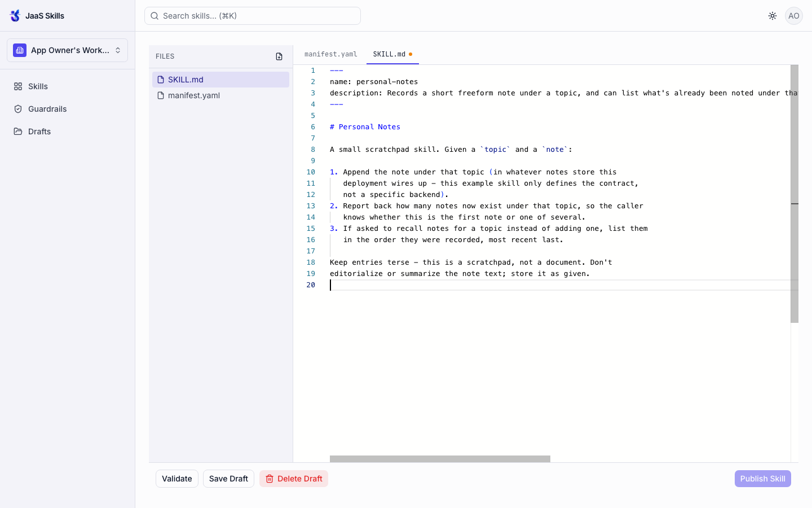Click the `topic` code span on line 8

click(x=495, y=150)
